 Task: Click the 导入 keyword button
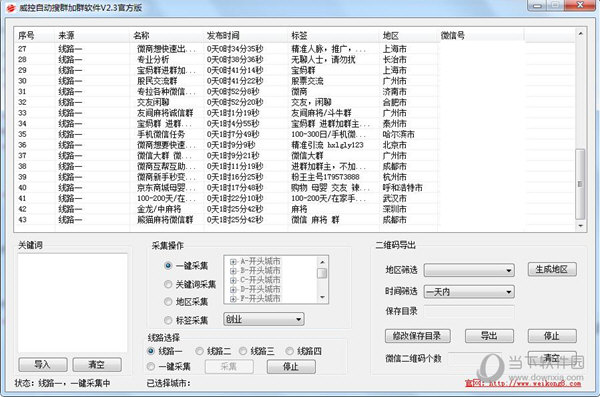(43, 364)
